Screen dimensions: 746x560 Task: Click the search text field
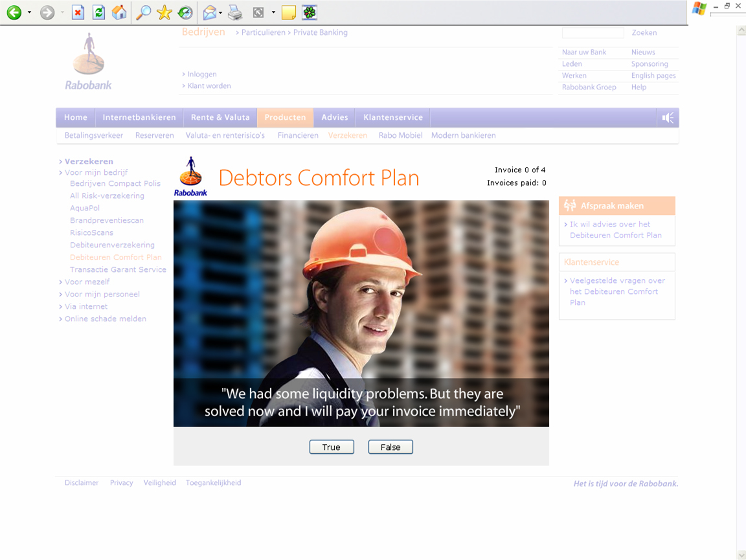593,33
